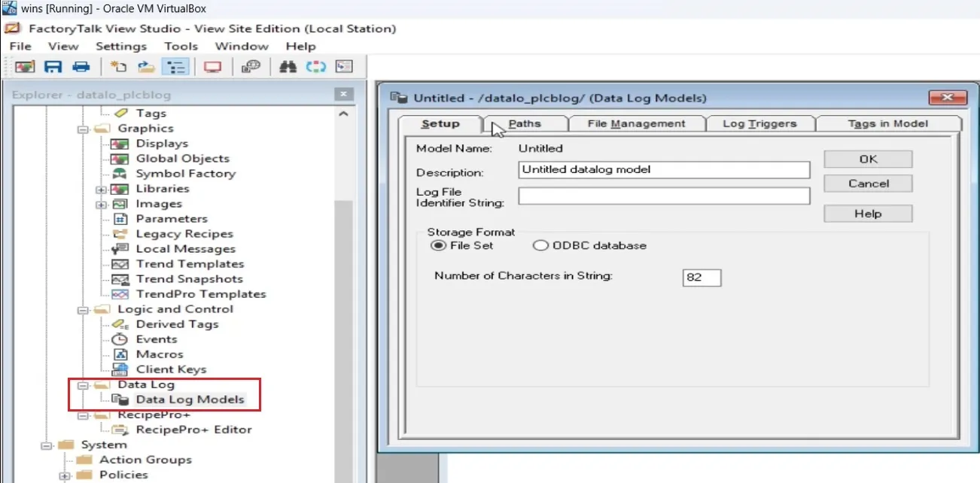The height and width of the screenshot is (483, 980).
Task: Click the globe language toolbar icon
Action: click(x=251, y=67)
